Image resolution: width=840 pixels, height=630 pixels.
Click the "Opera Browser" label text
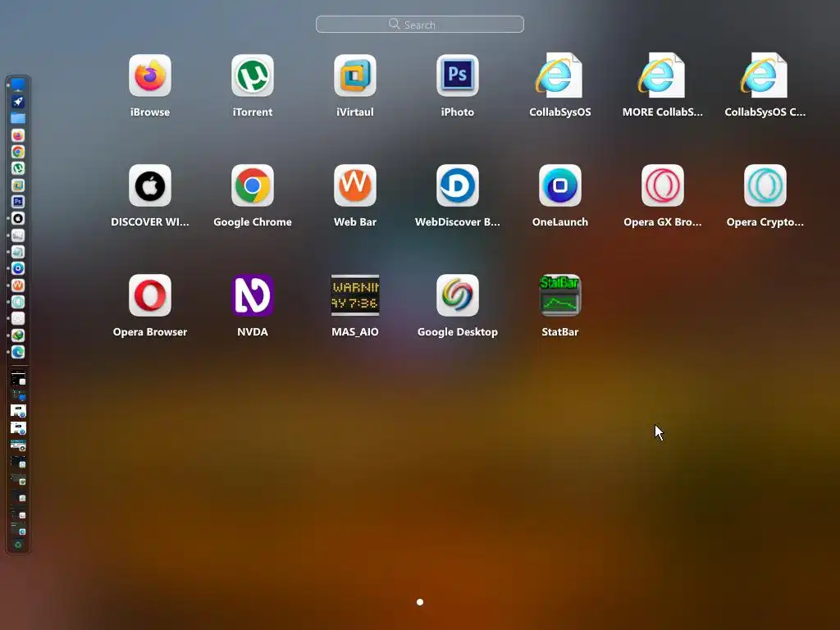150,331
